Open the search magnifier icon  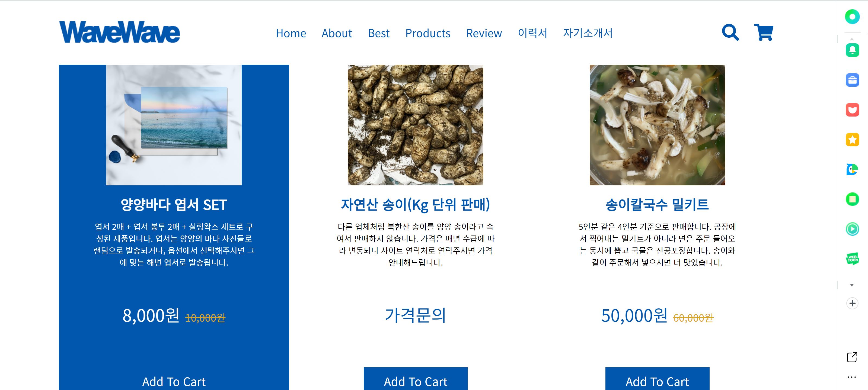pyautogui.click(x=730, y=32)
